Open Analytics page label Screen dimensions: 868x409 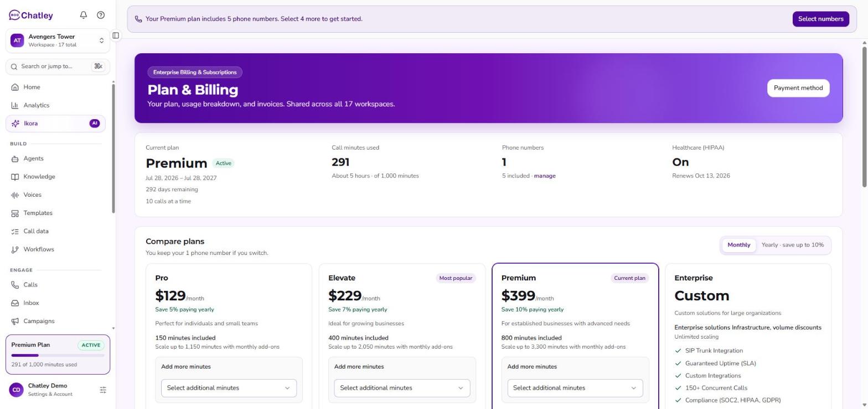point(37,105)
